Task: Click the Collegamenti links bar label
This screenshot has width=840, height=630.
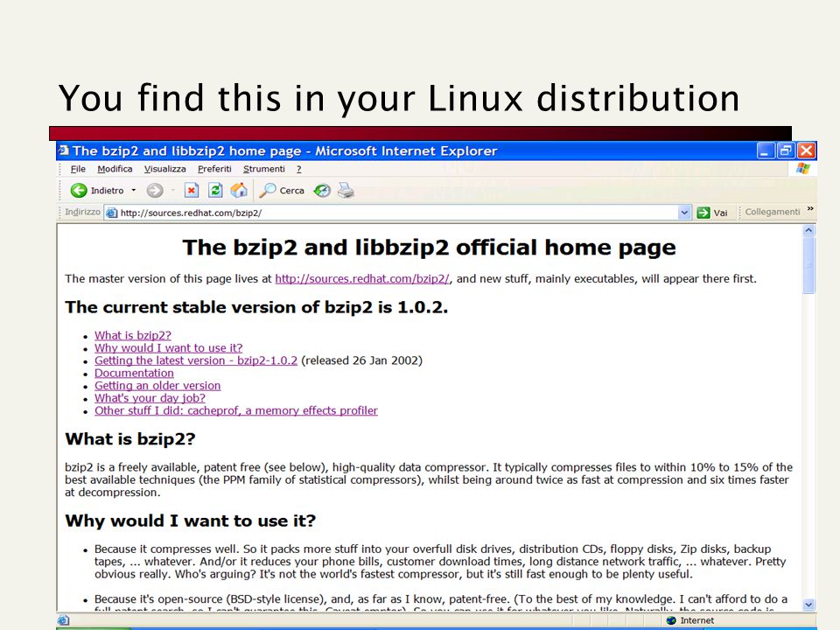Action: (x=772, y=212)
